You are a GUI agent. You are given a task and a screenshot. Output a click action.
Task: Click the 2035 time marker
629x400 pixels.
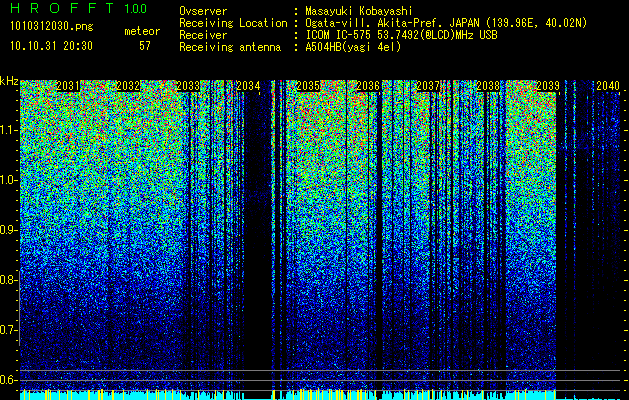(308, 86)
